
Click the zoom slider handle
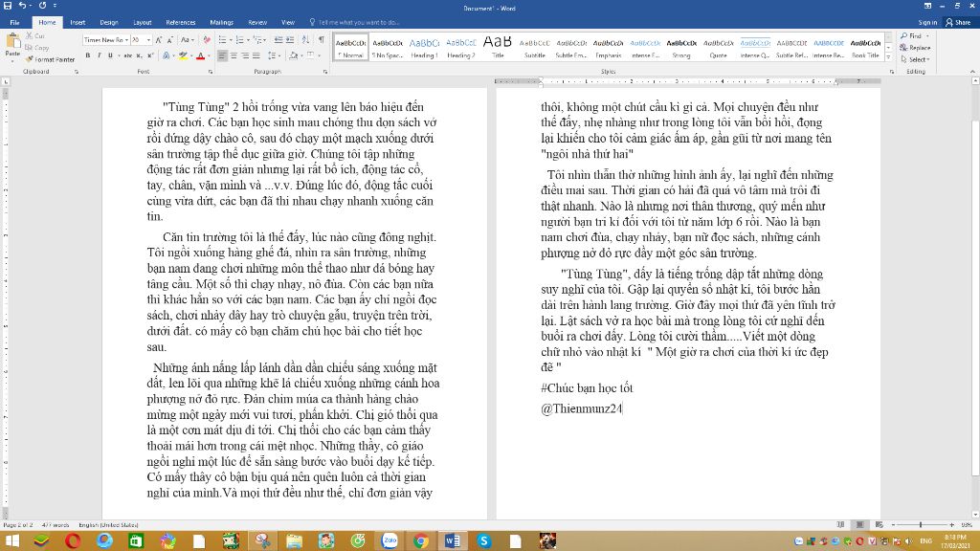pos(921,525)
